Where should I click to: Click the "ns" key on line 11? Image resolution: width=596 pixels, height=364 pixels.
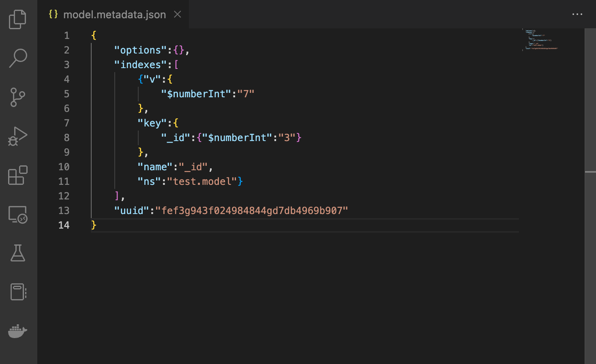(x=149, y=182)
